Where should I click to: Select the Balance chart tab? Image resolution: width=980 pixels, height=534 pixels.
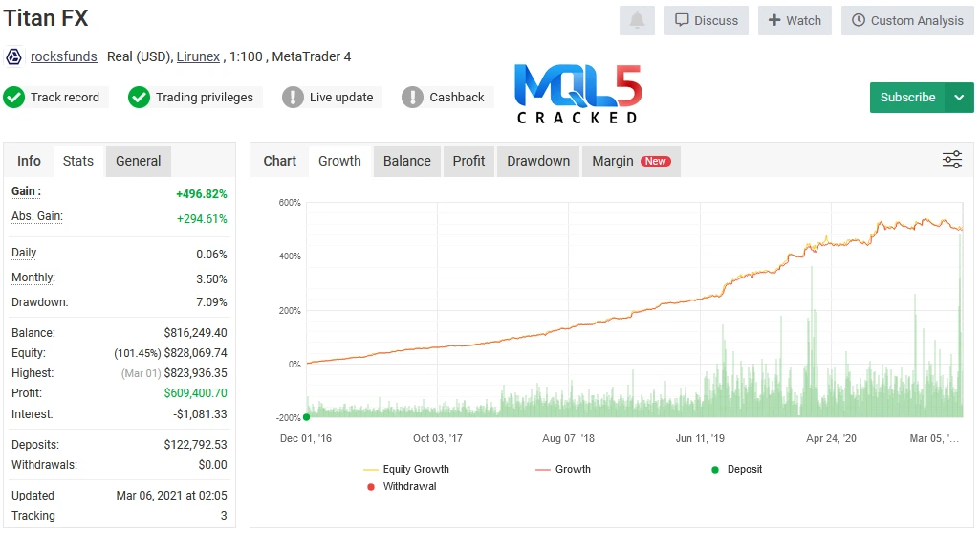tap(407, 162)
